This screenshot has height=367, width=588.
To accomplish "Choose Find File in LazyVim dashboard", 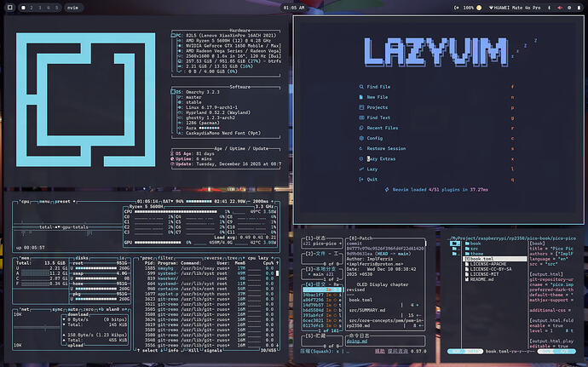I will click(378, 87).
